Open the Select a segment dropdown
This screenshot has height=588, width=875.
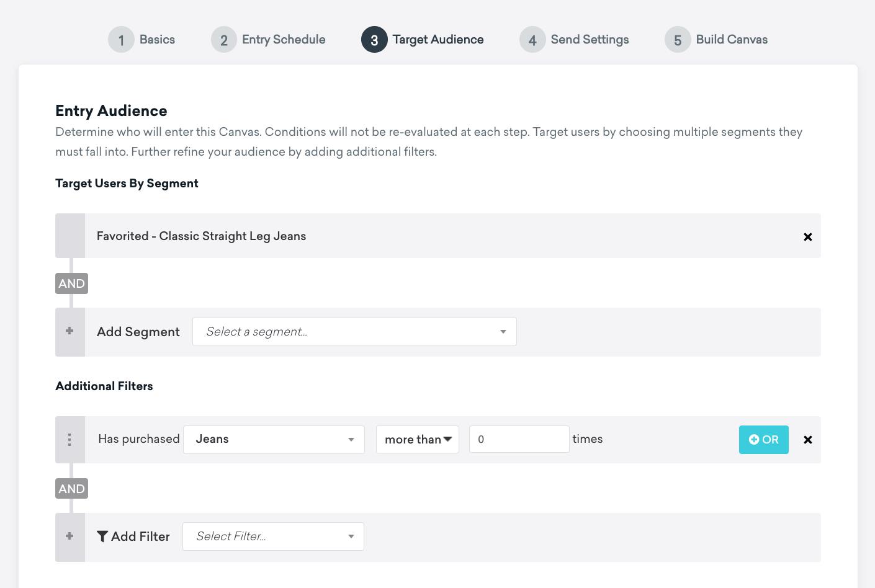click(x=354, y=332)
